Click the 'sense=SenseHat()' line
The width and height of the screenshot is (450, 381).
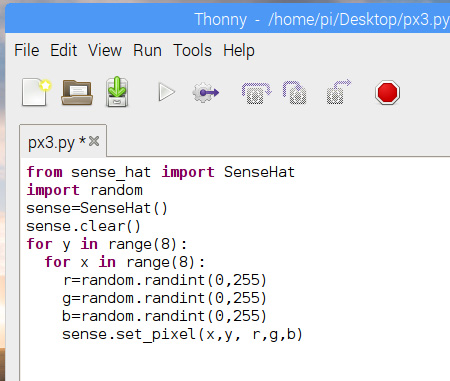coord(97,208)
